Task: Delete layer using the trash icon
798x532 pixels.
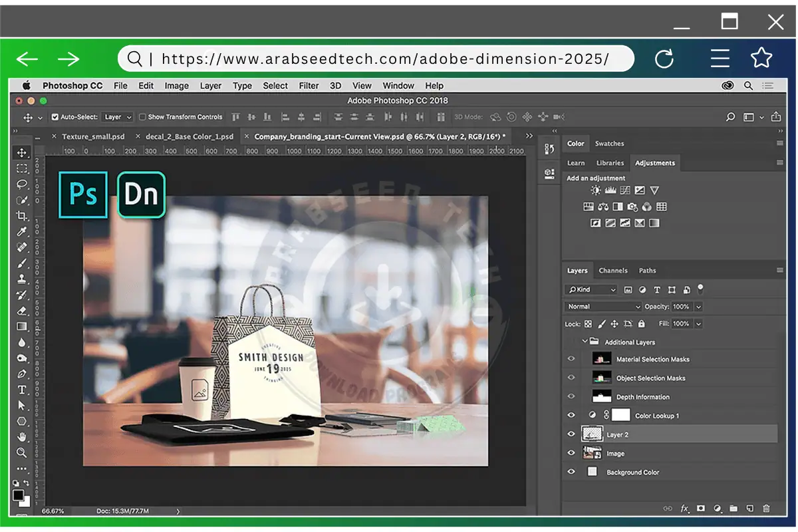Action: pyautogui.click(x=766, y=508)
